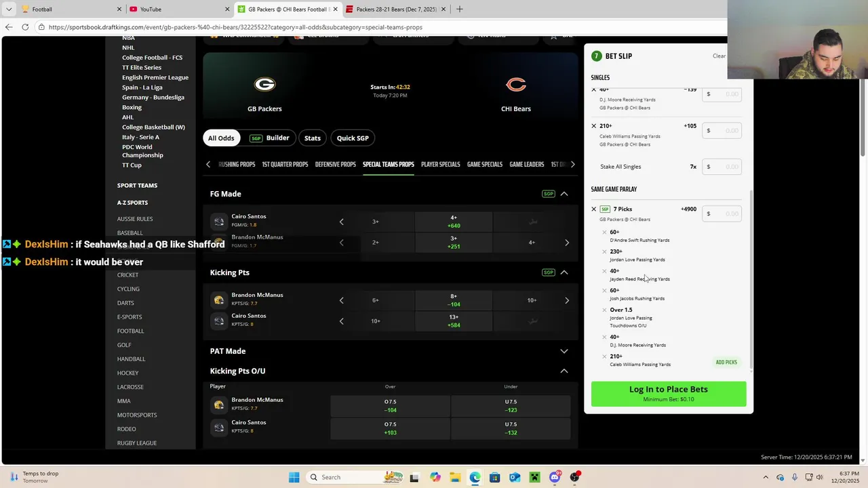Viewport: 868px width, 488px height.
Task: Remove the 7 Picks same game parlay
Action: 594,209
